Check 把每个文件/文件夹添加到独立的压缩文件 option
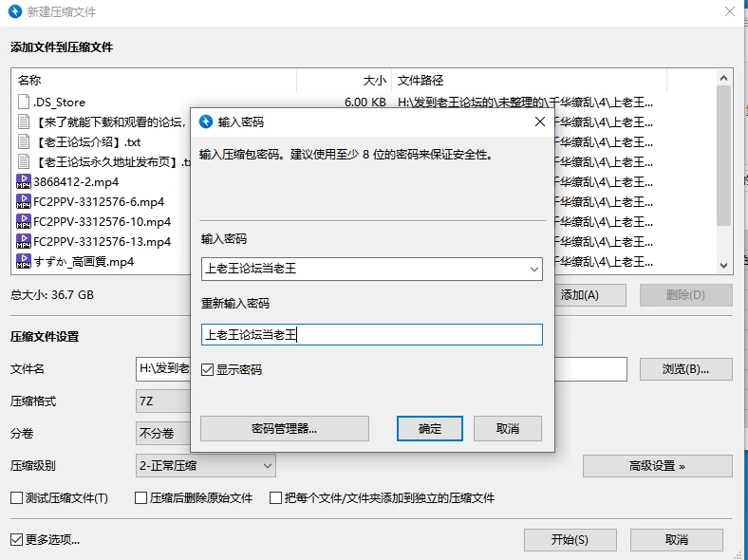This screenshot has width=748, height=560. point(275,498)
